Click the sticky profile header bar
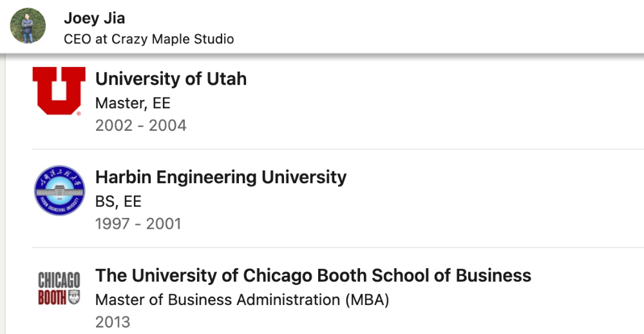Image resolution: width=644 pixels, height=334 pixels. pos(322,26)
